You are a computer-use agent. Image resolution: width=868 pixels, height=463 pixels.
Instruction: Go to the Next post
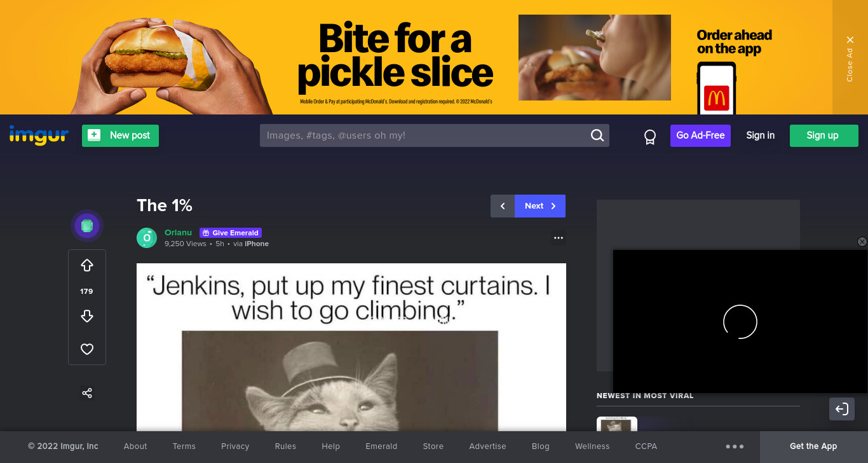pos(540,206)
